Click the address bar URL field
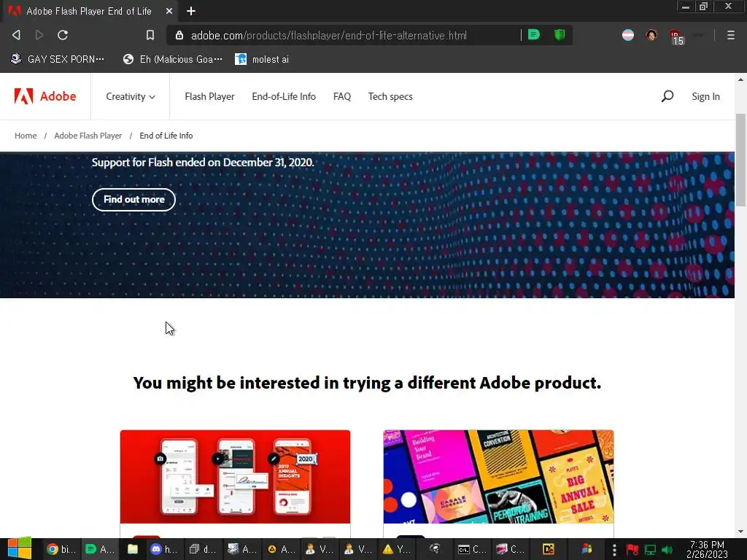The width and height of the screenshot is (747, 560). pyautogui.click(x=329, y=35)
